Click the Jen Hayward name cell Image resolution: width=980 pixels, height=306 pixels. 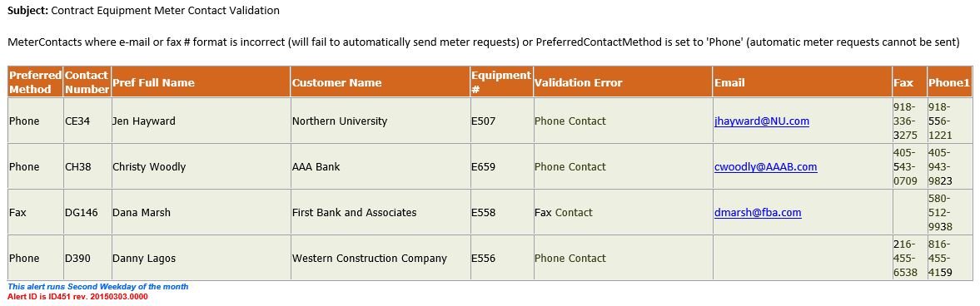pyautogui.click(x=200, y=121)
